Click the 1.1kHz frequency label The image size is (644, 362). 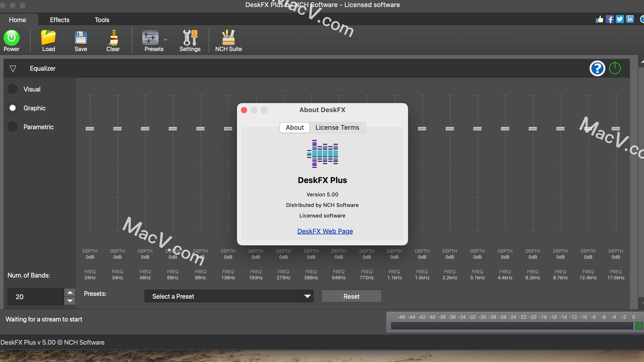[394, 278]
